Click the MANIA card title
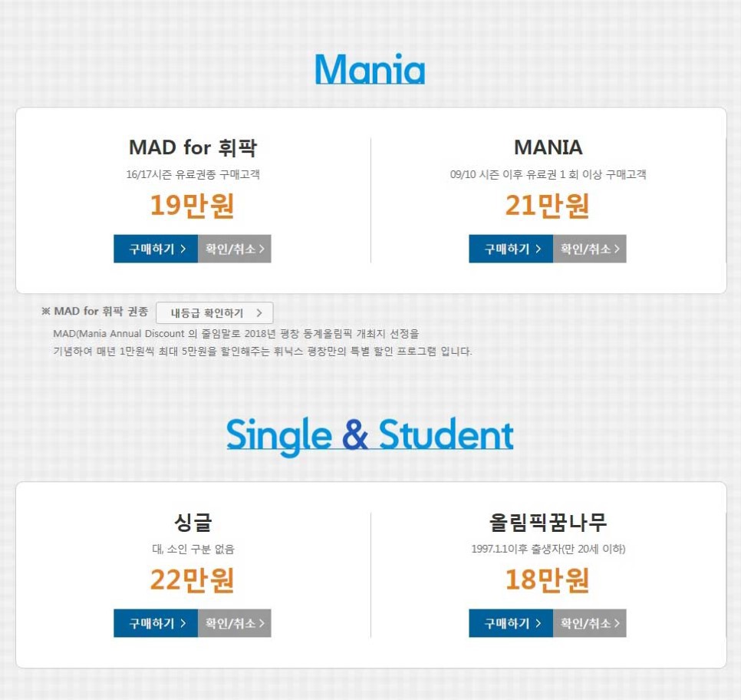Image resolution: width=741 pixels, height=700 pixels. click(548, 147)
